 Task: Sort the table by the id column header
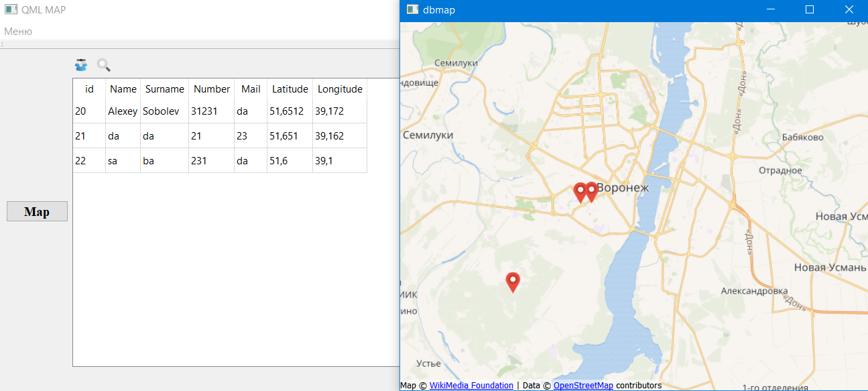[x=88, y=89]
